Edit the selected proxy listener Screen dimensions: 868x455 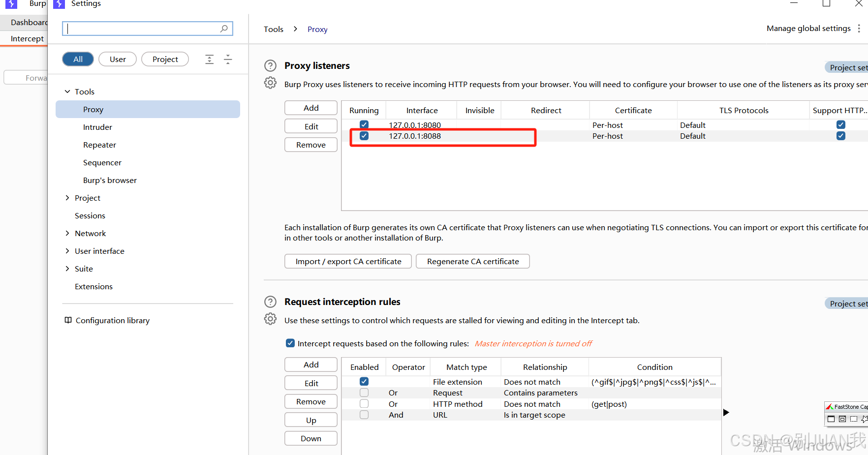[x=311, y=126]
